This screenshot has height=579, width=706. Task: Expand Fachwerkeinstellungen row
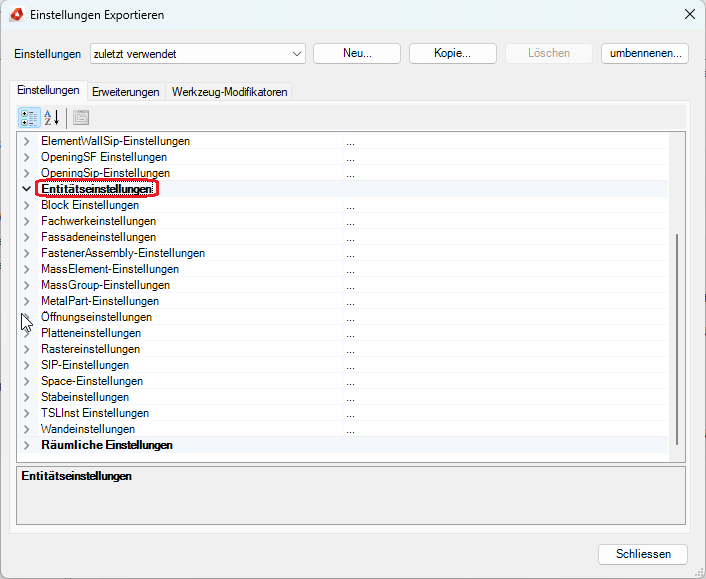point(27,221)
